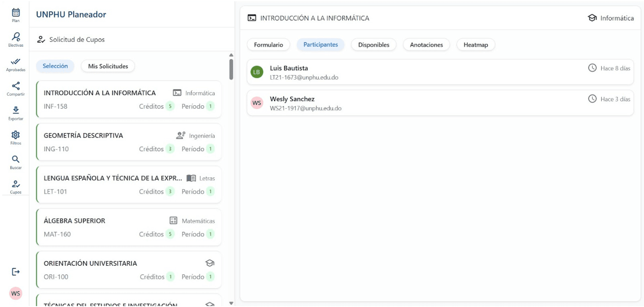The height and width of the screenshot is (307, 644).
Task: Open the Formulario tab
Action: [269, 44]
